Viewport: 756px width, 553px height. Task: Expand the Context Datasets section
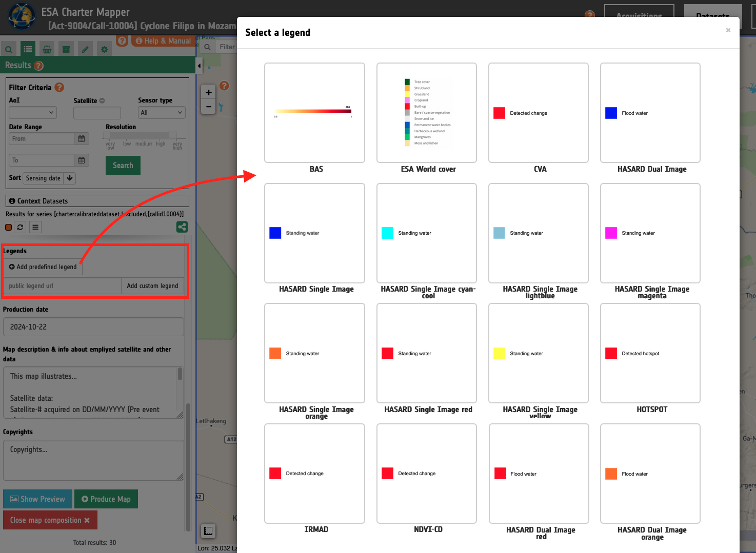coord(97,201)
